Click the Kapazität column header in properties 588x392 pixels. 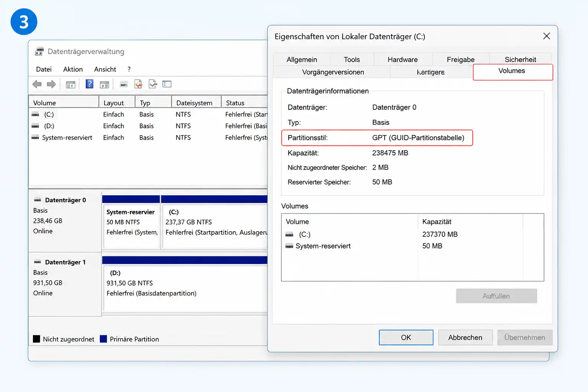(x=470, y=222)
